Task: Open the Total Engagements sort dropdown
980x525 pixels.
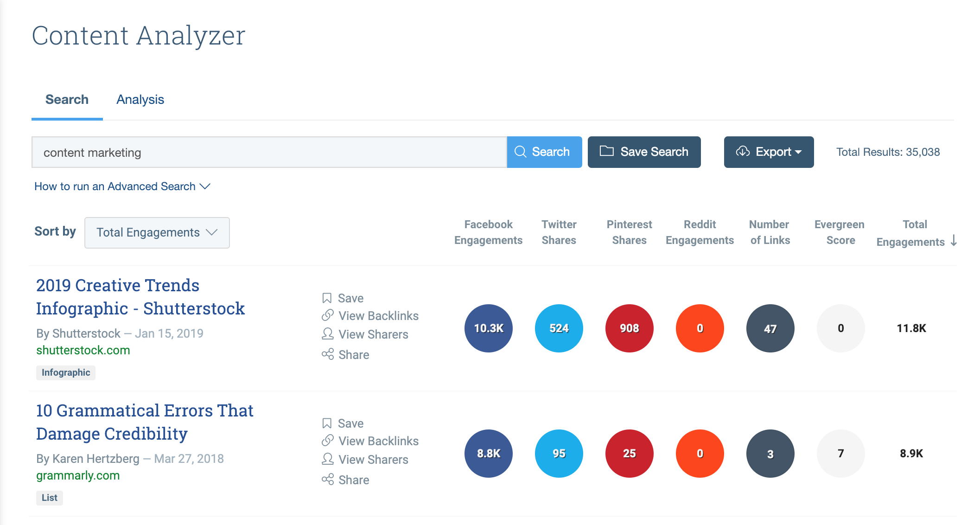Action: tap(157, 232)
